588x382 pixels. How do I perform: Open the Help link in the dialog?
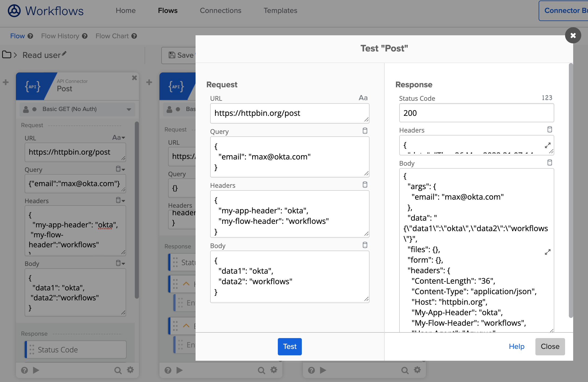pos(517,346)
